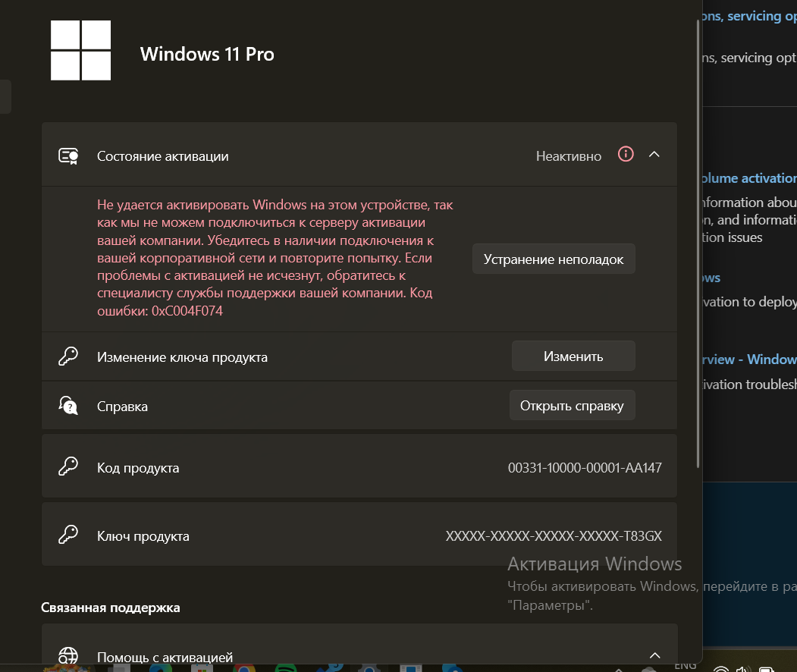Click the Справка help chat icon

[68, 406]
